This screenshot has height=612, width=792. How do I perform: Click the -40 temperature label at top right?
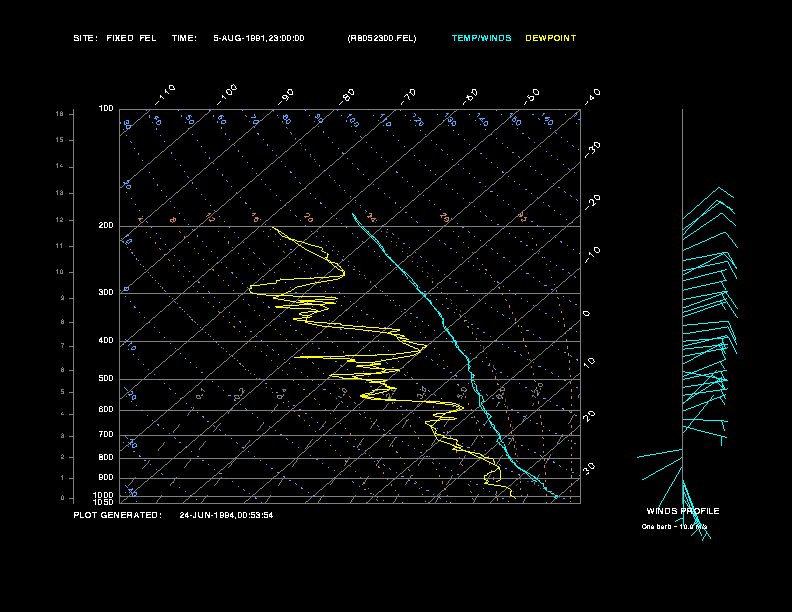point(591,95)
